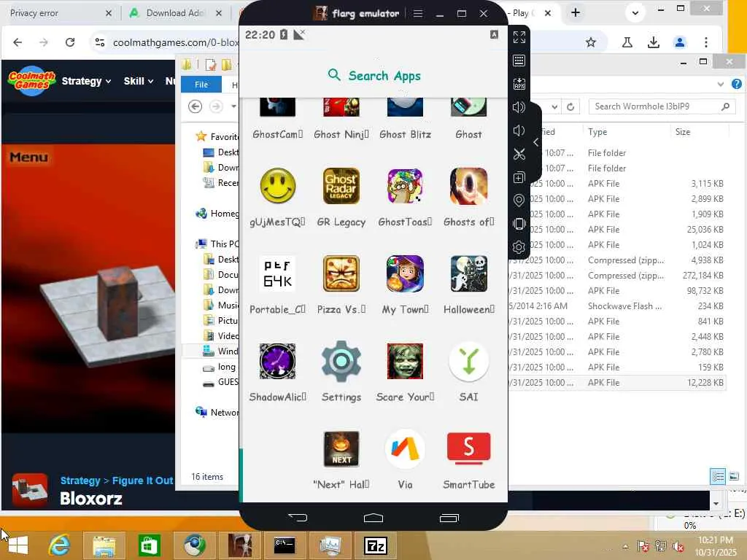747x560 pixels.
Task: Click the scissors screenshot icon in emulator sidebar
Action: [519, 154]
